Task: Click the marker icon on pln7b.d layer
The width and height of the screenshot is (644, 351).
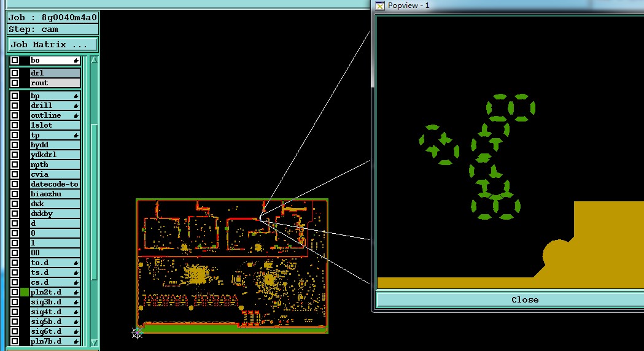Action: pos(76,342)
